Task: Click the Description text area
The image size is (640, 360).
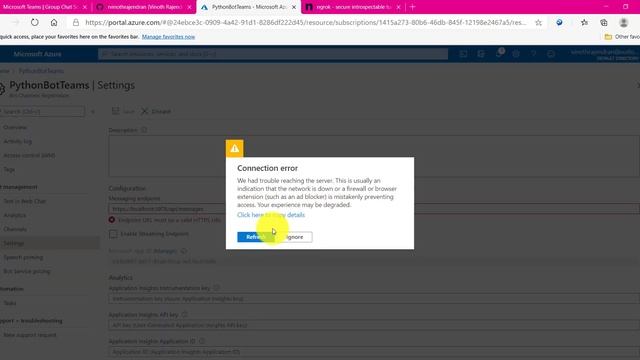Action: point(374,156)
